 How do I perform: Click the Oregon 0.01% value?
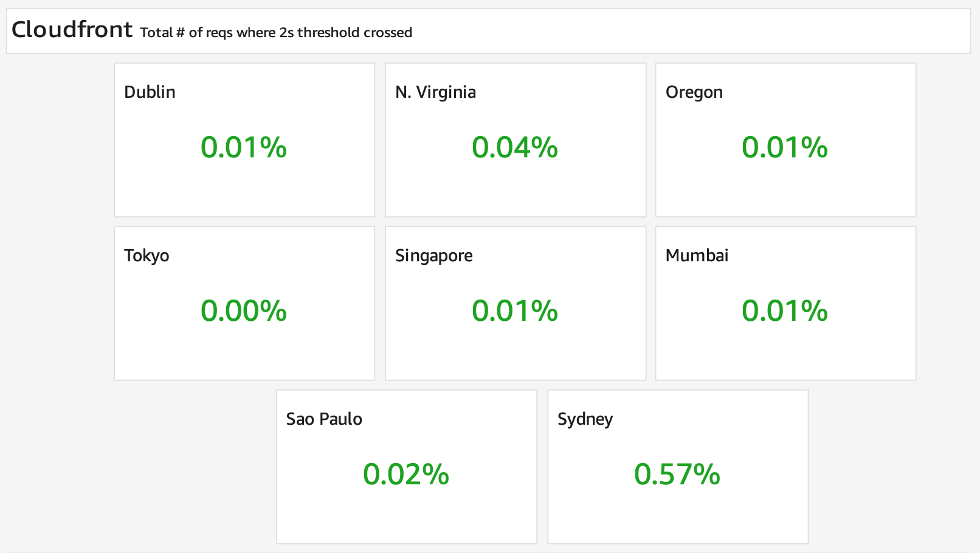click(785, 148)
